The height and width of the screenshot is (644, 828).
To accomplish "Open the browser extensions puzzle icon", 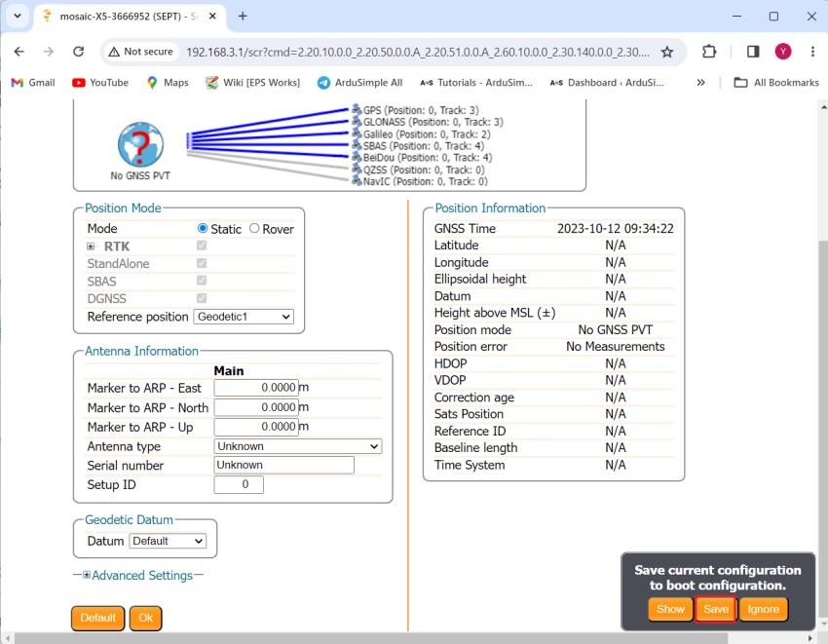I will tap(709, 52).
